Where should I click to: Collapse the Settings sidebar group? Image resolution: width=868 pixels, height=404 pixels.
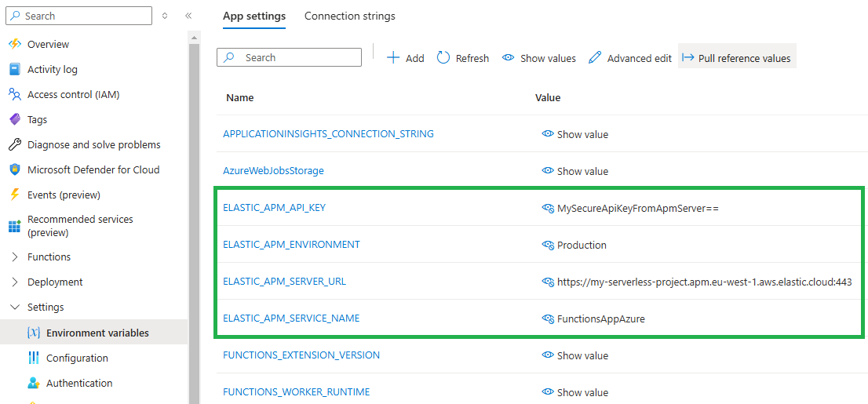click(x=15, y=308)
